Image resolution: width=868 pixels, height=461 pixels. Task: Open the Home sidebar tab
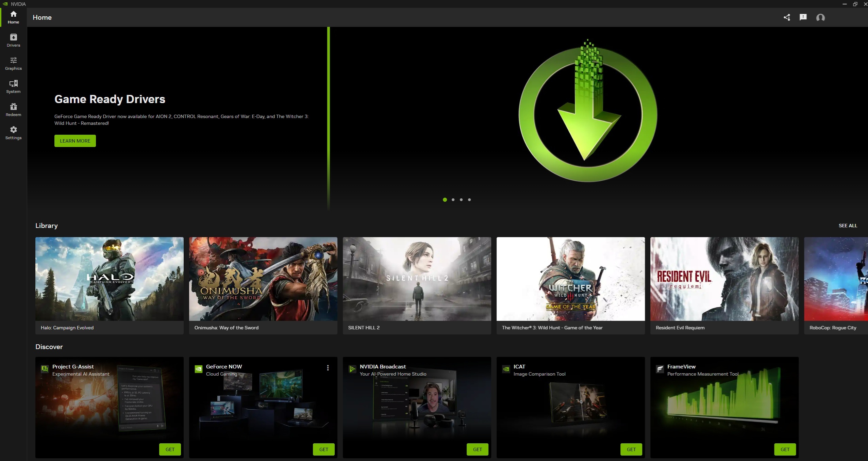[13, 17]
